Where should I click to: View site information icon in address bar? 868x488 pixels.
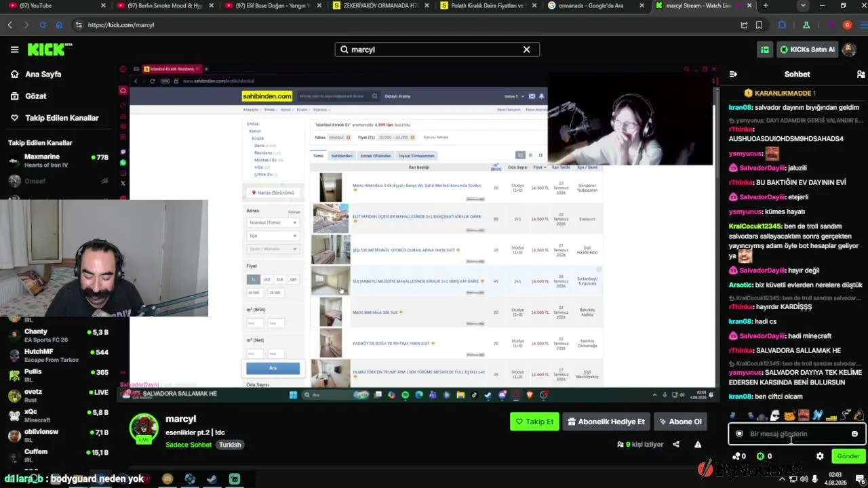[79, 25]
